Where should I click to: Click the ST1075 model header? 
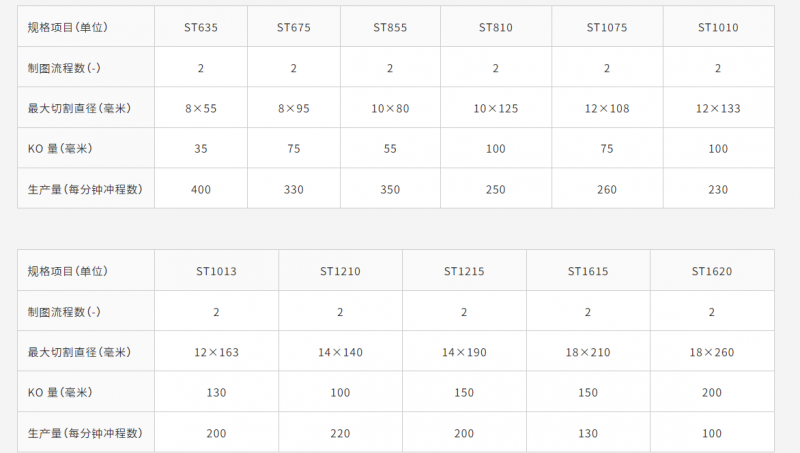pyautogui.click(x=607, y=28)
